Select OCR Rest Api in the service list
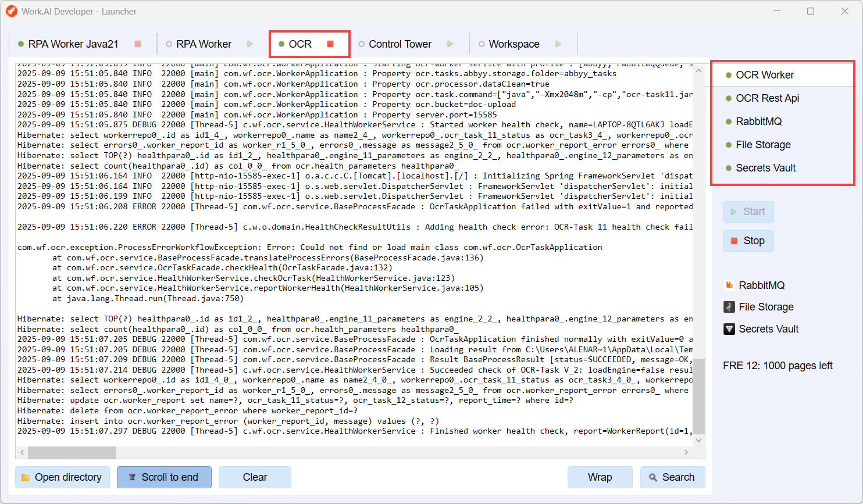 (783, 98)
